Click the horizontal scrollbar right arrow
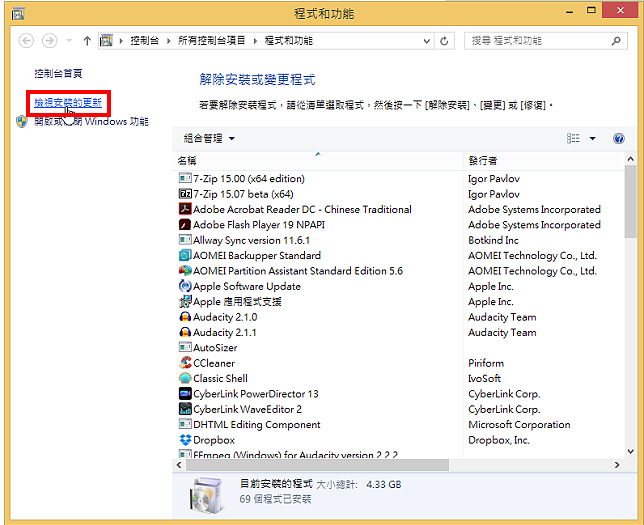The height and width of the screenshot is (525, 644). [617, 465]
